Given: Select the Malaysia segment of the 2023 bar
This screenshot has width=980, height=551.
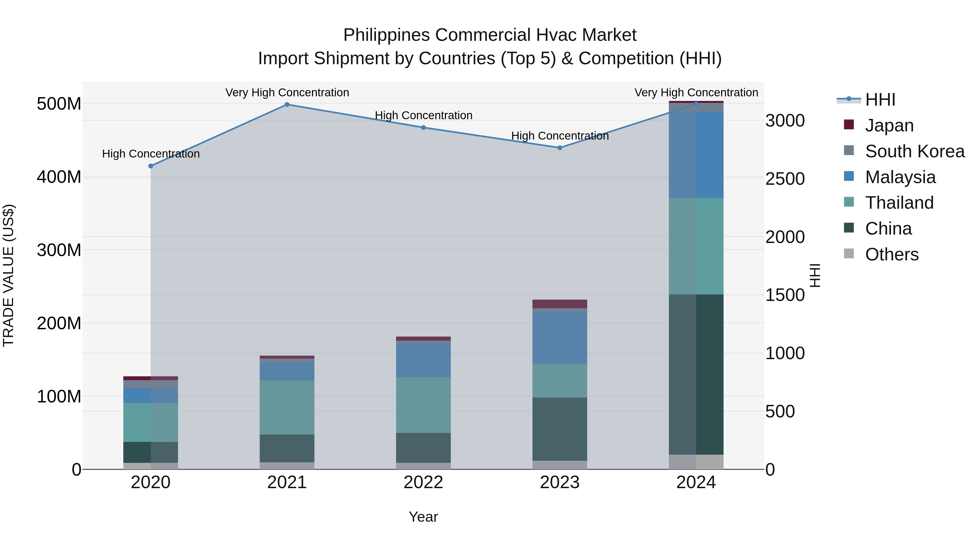Looking at the screenshot, I should pyautogui.click(x=560, y=338).
